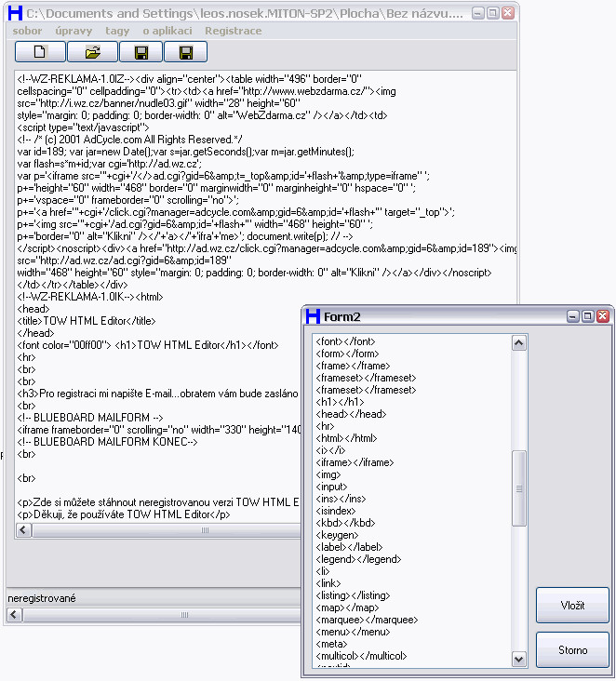This screenshot has height=681, width=616.
Task: Select <isindex> in the tag list
Action: coord(335,511)
